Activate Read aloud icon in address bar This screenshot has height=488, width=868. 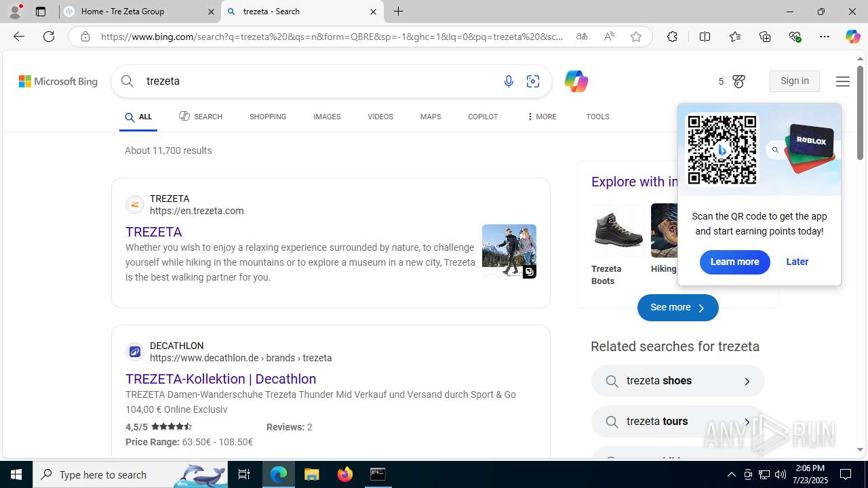(609, 37)
